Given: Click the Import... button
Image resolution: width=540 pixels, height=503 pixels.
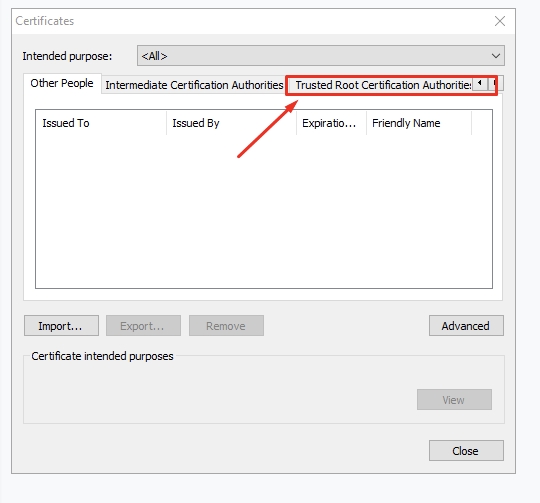Looking at the screenshot, I should click(61, 325).
